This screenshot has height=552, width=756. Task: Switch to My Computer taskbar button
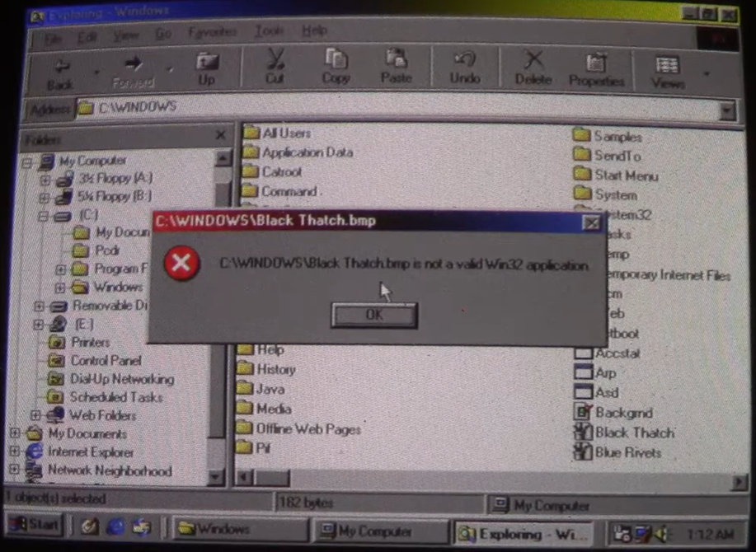point(380,531)
